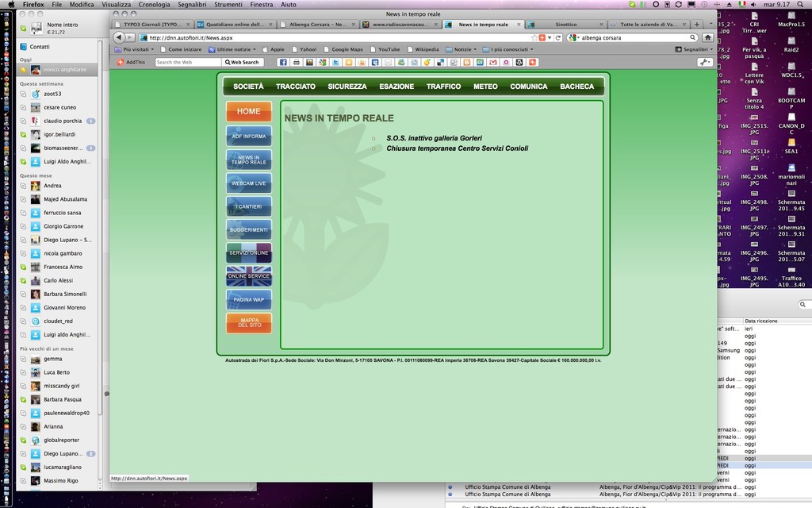Open S.O.S. inattivo galleria Gorleri news link
Screen dimensions: 812x508
pyautogui.click(x=434, y=138)
